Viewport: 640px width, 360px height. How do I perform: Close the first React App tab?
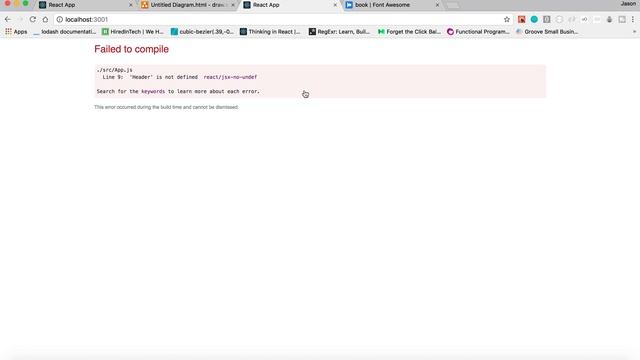pos(131,5)
